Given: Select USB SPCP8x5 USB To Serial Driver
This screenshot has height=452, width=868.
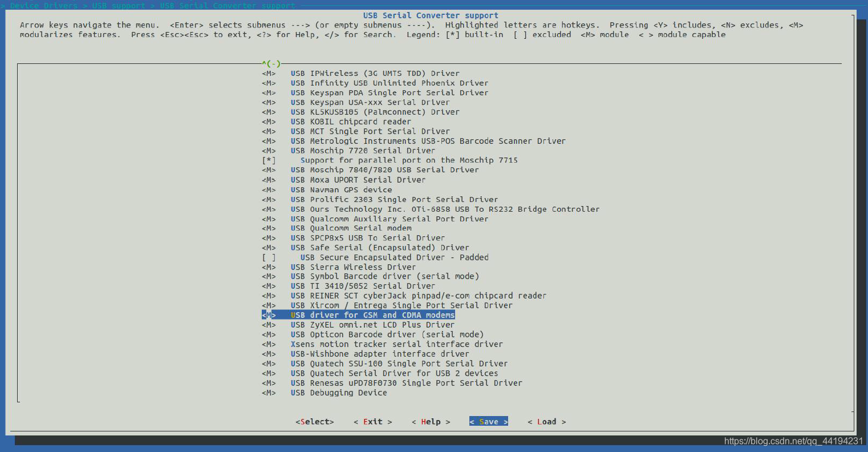Looking at the screenshot, I should click(368, 238).
